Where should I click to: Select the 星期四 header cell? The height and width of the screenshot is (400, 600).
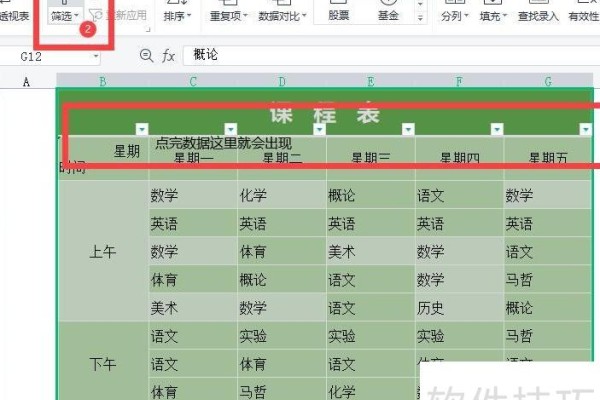tap(459, 158)
